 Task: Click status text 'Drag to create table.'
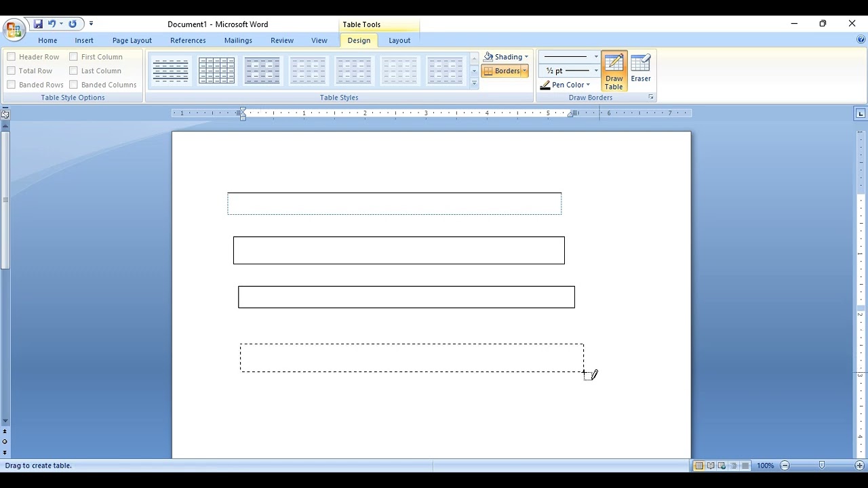click(39, 466)
